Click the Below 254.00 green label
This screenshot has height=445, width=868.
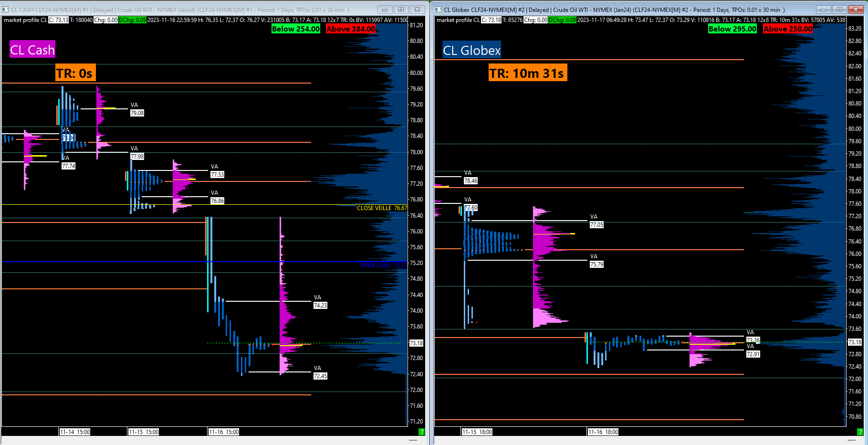coord(296,29)
